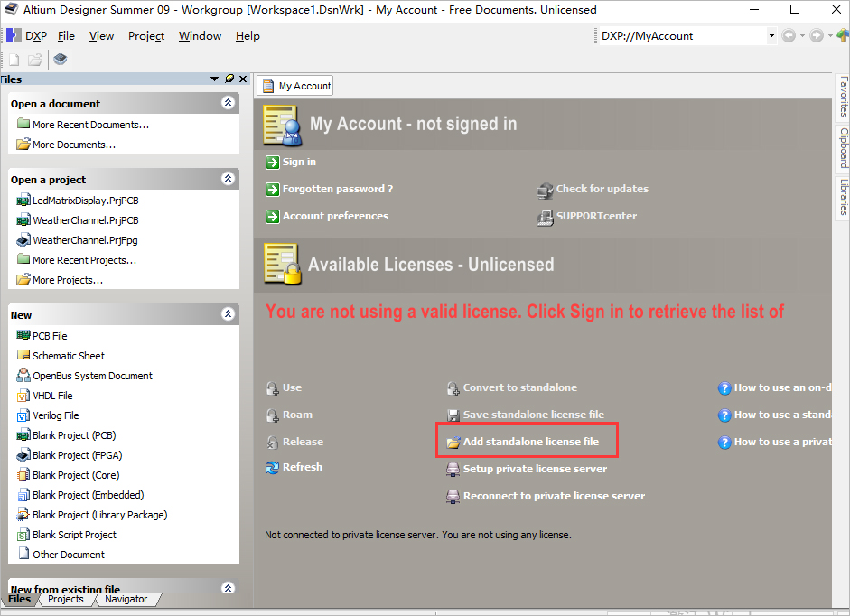Open the Favorites side panel

(844, 97)
